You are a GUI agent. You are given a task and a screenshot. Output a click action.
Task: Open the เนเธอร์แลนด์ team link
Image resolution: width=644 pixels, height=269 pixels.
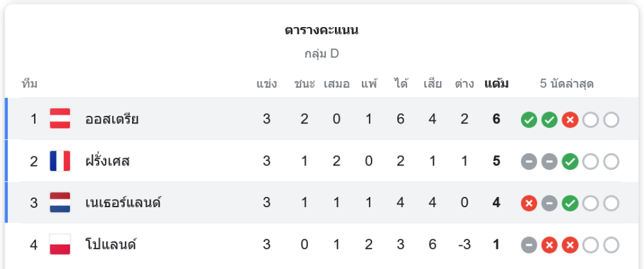pos(123,203)
